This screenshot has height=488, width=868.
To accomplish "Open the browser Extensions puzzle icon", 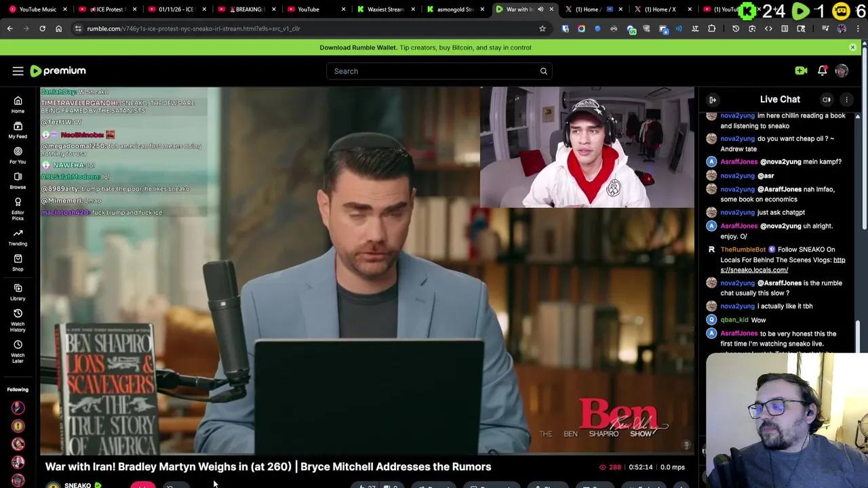I will [x=711, y=28].
